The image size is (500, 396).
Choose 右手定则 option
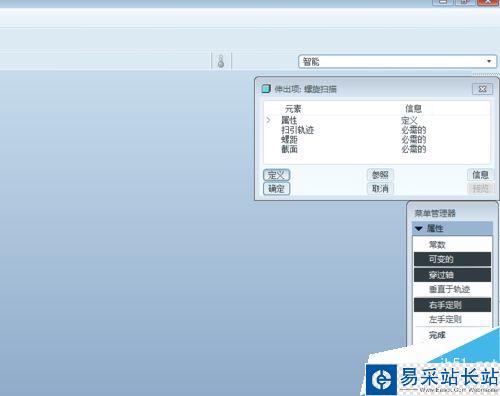pyautogui.click(x=452, y=305)
